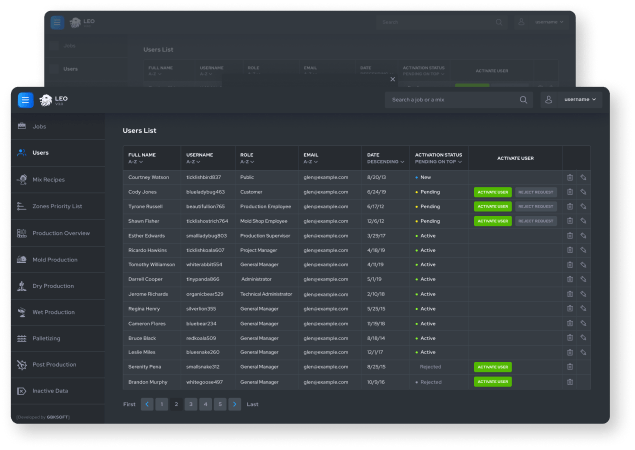The width and height of the screenshot is (635, 450).
Task: Jump to First page link
Action: [129, 404]
